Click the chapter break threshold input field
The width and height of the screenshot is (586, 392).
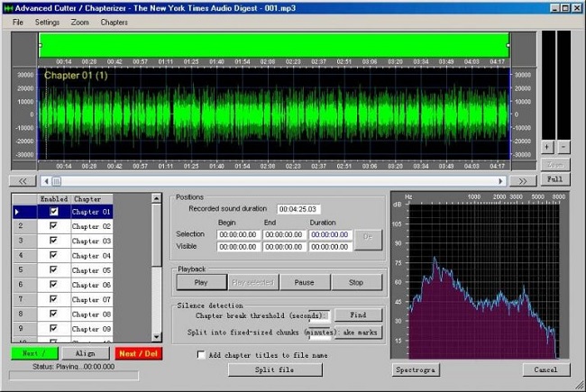pos(319,315)
